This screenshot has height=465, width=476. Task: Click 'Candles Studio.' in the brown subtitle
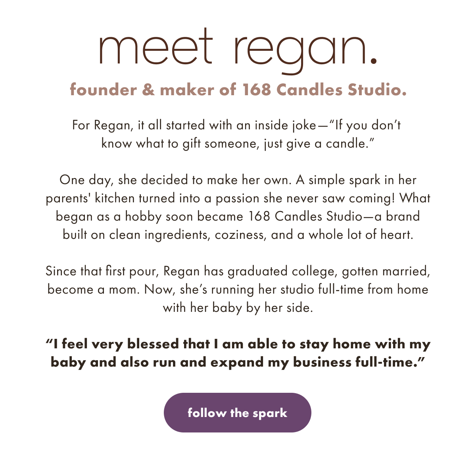[x=342, y=90]
